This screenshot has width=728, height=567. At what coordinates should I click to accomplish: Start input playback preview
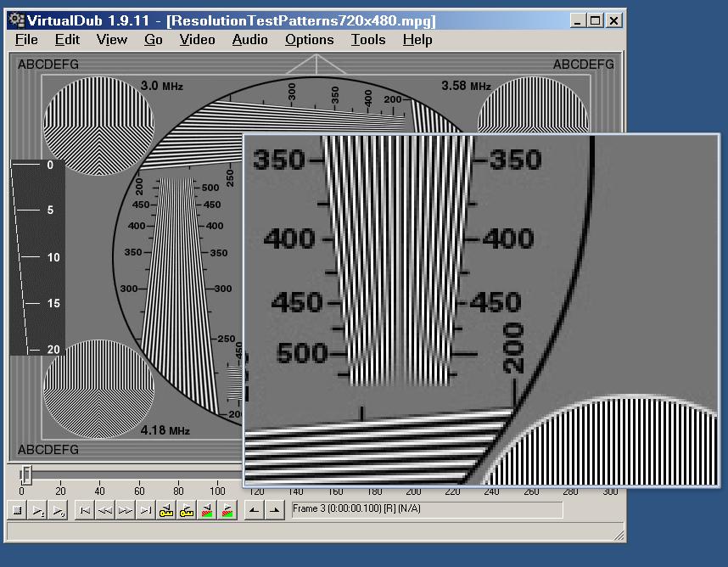(38, 510)
